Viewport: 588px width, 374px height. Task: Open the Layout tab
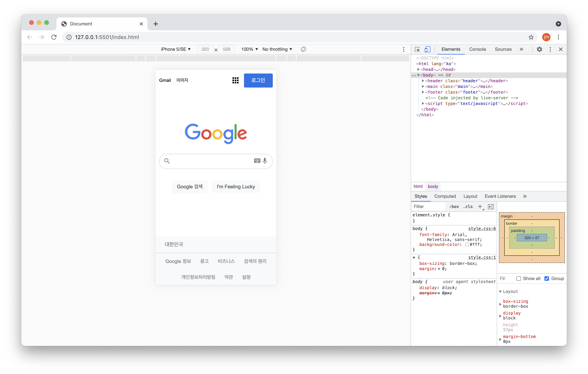point(470,196)
